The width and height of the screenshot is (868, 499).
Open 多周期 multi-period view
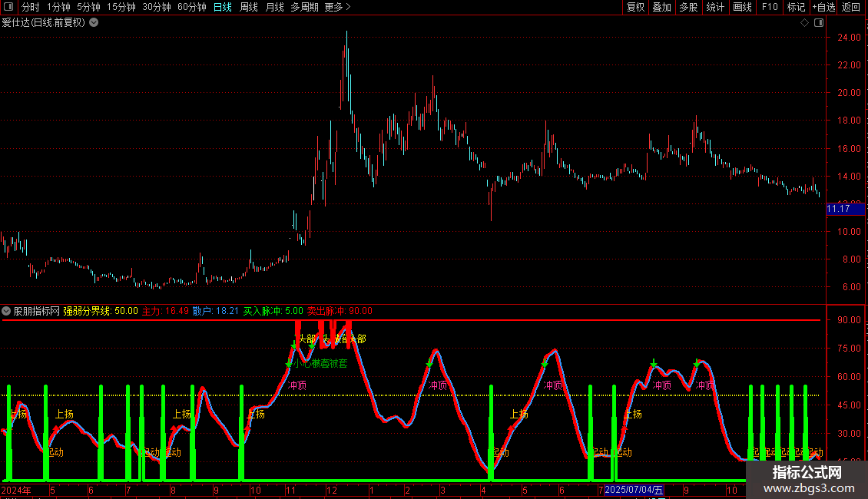pos(304,7)
